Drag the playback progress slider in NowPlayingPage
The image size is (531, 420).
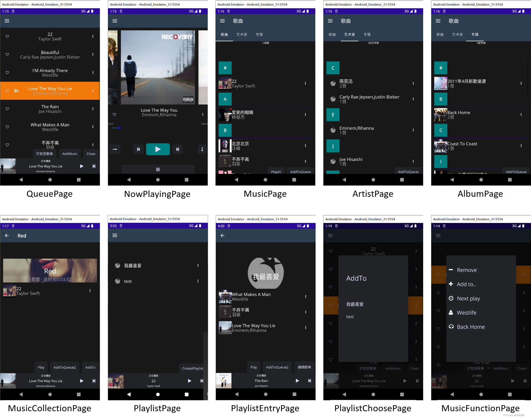[x=120, y=128]
